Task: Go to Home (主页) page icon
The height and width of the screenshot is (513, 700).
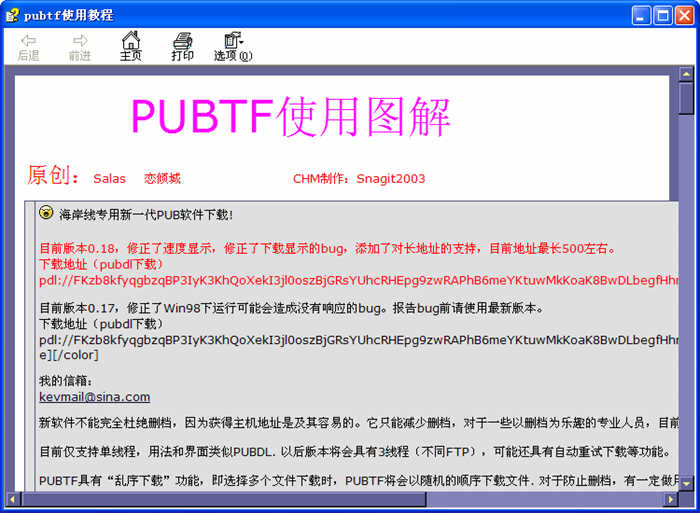Action: pyautogui.click(x=131, y=46)
